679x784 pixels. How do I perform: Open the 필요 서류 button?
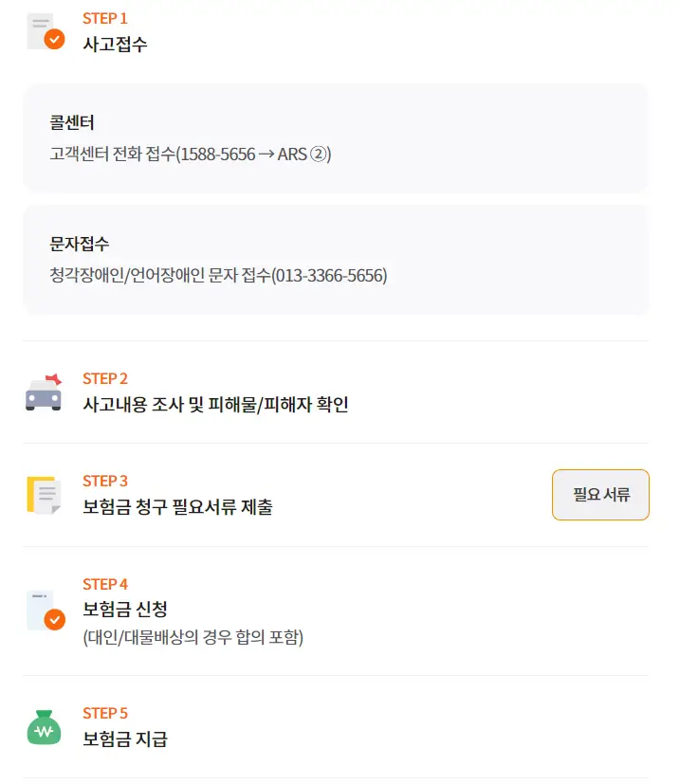[600, 494]
